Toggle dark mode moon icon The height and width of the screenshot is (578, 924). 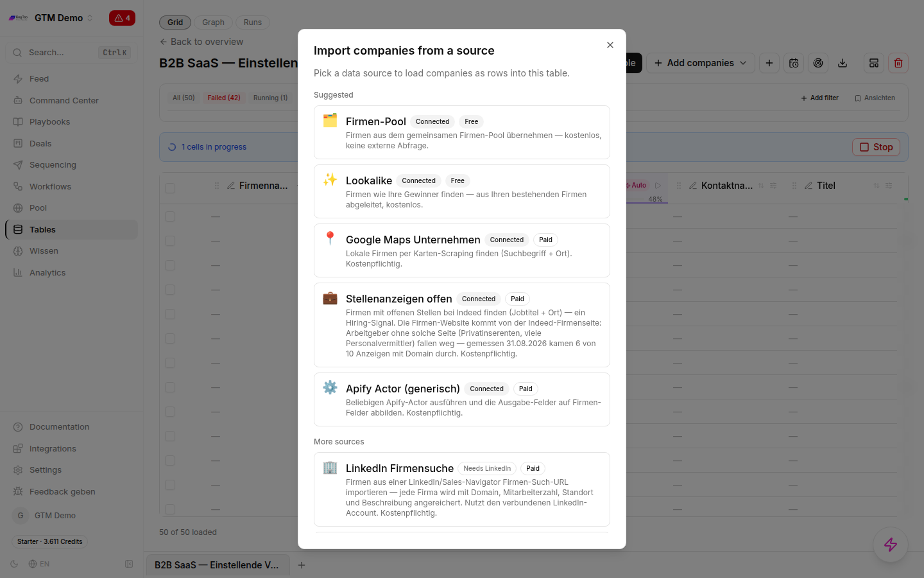point(14,564)
